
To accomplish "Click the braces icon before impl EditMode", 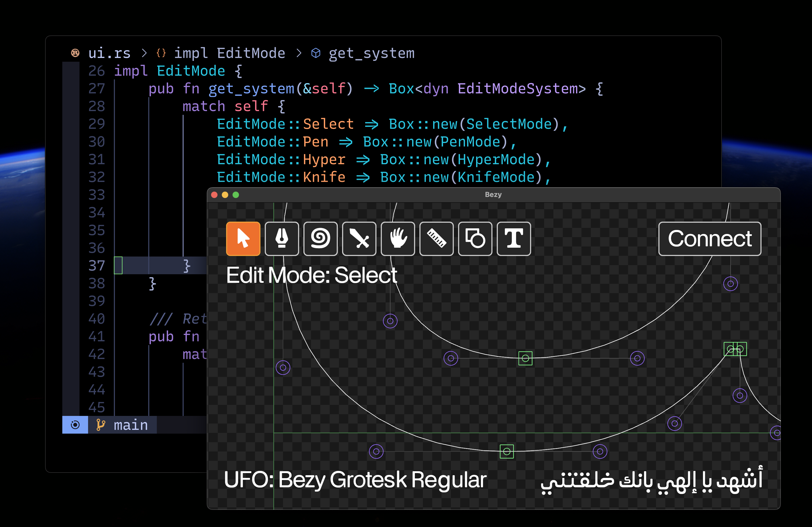I will [161, 53].
